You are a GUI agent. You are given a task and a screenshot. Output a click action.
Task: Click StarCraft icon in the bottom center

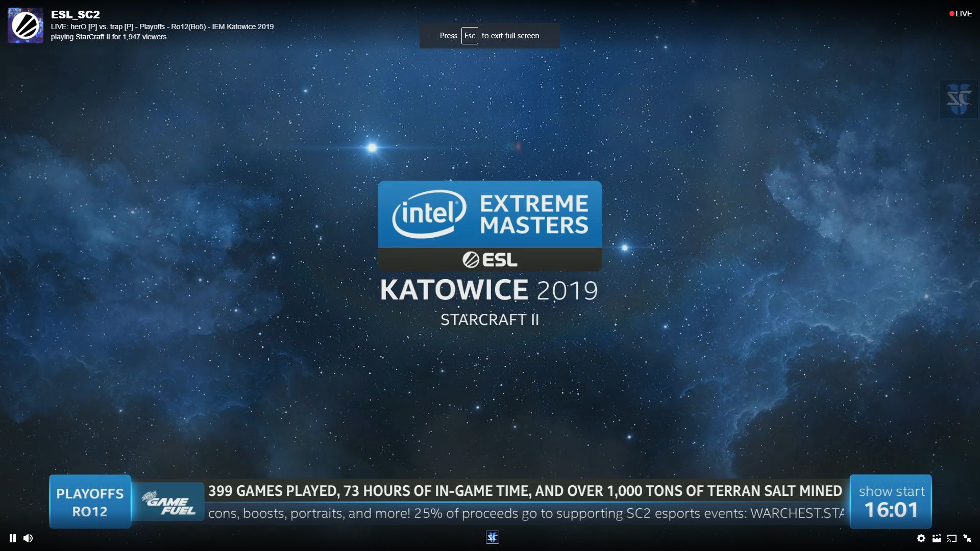(x=492, y=537)
